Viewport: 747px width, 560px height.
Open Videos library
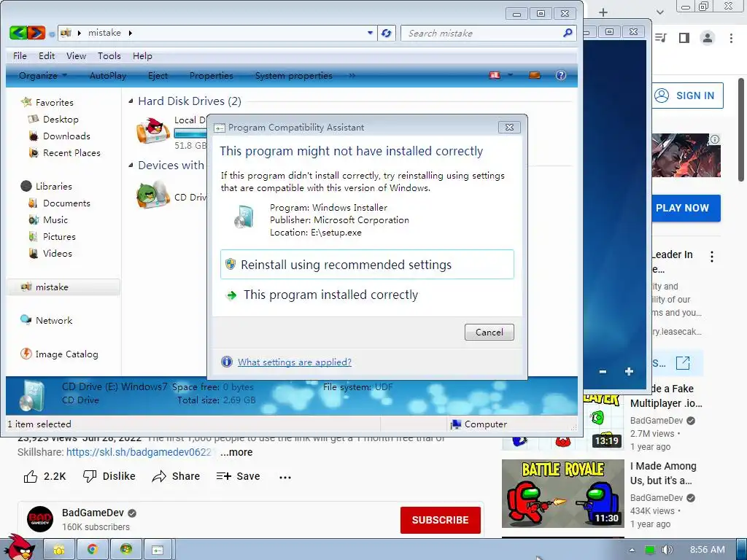point(57,253)
